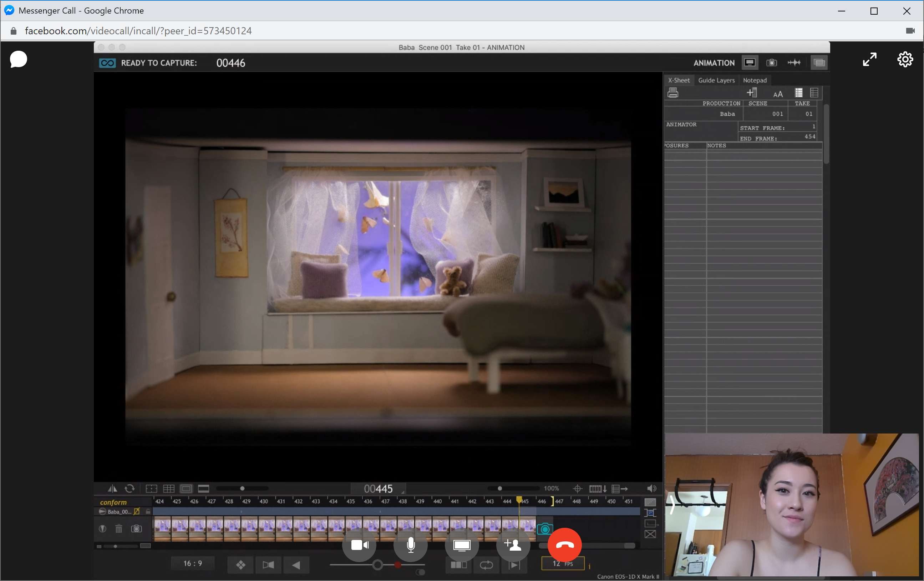The width and height of the screenshot is (924, 581).
Task: End the call with red hangup button
Action: [564, 545]
